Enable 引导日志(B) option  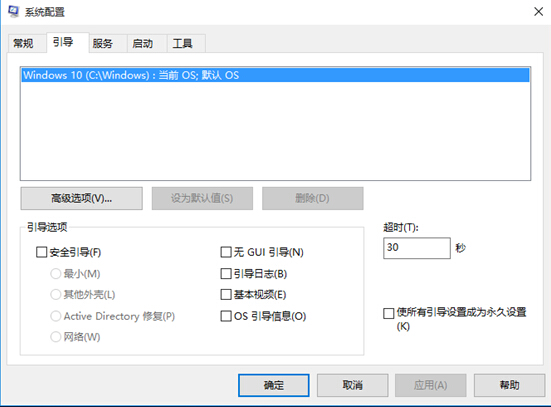point(226,273)
